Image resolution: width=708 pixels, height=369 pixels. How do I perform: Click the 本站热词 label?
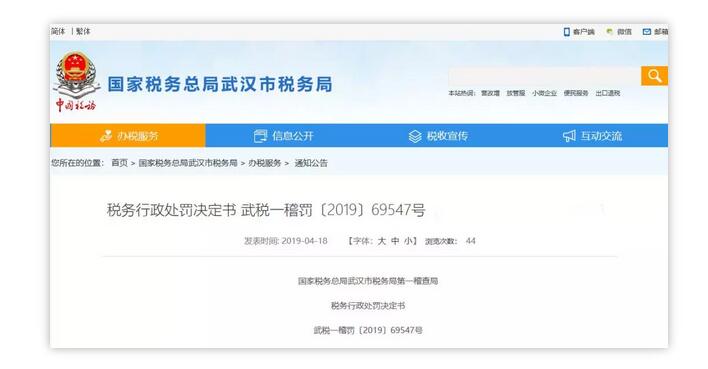click(x=461, y=93)
